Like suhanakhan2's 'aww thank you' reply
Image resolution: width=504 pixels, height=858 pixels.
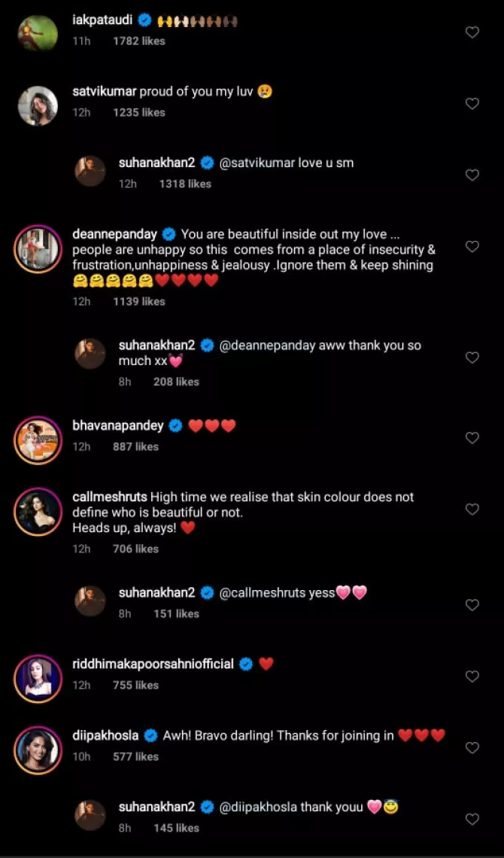[x=472, y=357]
